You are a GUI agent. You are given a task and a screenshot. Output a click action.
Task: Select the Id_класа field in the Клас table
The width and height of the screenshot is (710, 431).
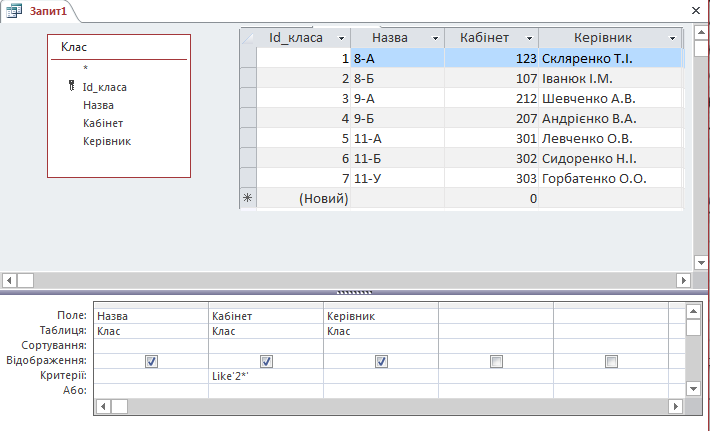105,87
